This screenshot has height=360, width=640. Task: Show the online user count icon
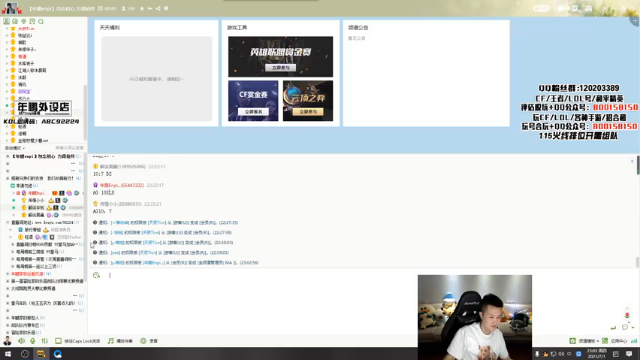point(124,8)
